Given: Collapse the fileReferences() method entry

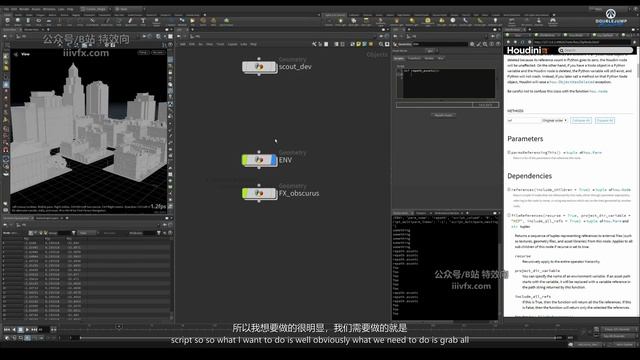Looking at the screenshot, I should pos(509,215).
